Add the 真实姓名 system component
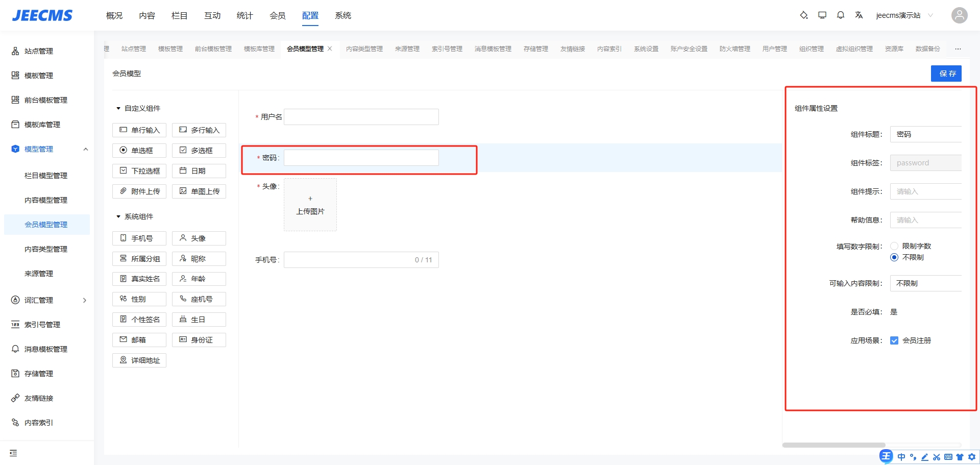 (x=139, y=279)
